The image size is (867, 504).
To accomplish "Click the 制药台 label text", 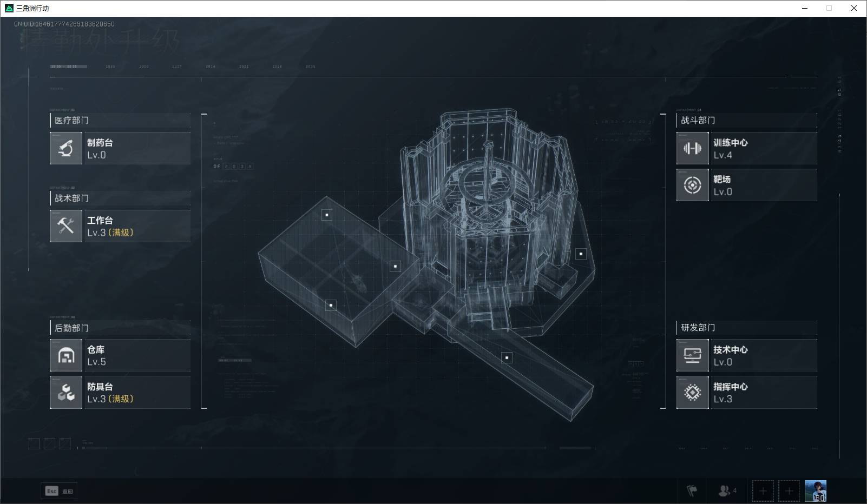I will click(100, 143).
